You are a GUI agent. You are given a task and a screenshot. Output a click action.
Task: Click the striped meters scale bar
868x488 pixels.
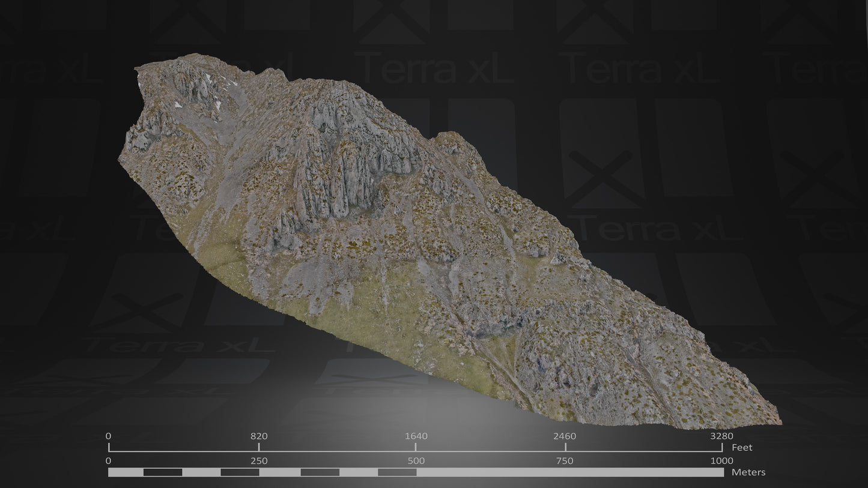tap(414, 474)
